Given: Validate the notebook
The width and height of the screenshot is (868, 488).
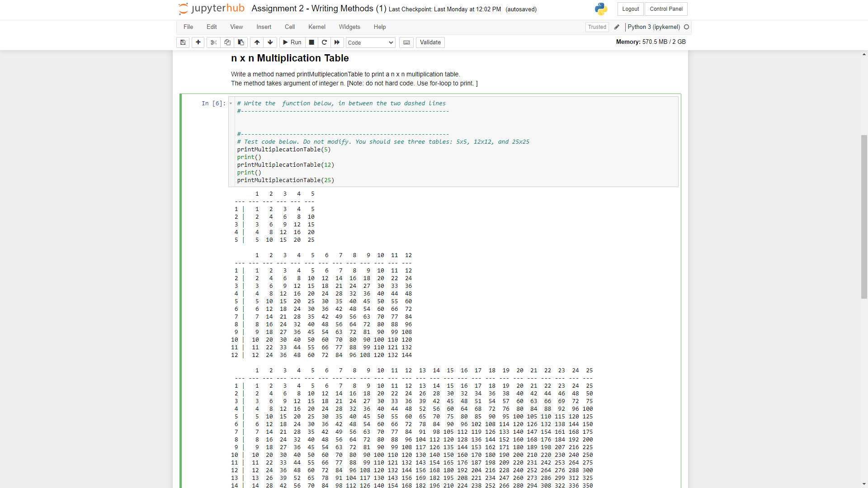Looking at the screenshot, I should (x=430, y=42).
